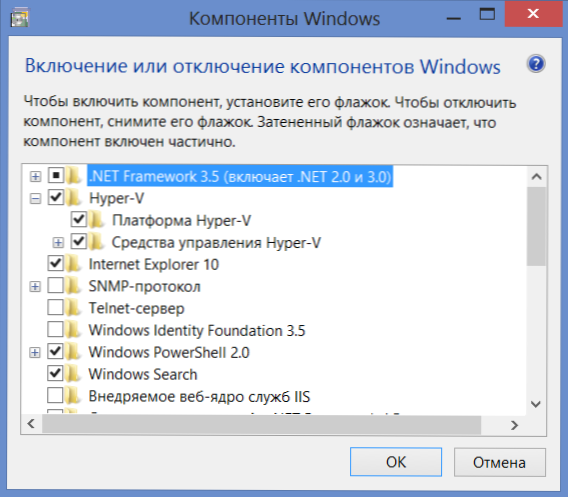The height and width of the screenshot is (497, 568).
Task: Click the vertical scrollbar down arrow
Action: 536,404
